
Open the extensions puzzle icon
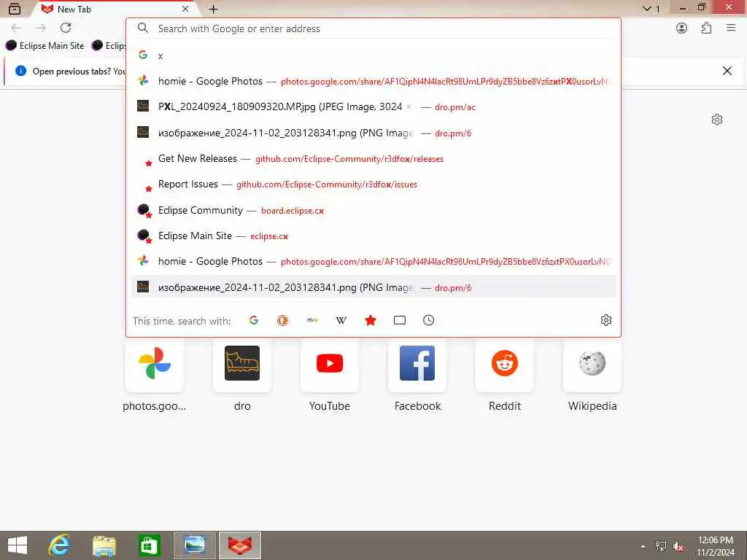(706, 28)
